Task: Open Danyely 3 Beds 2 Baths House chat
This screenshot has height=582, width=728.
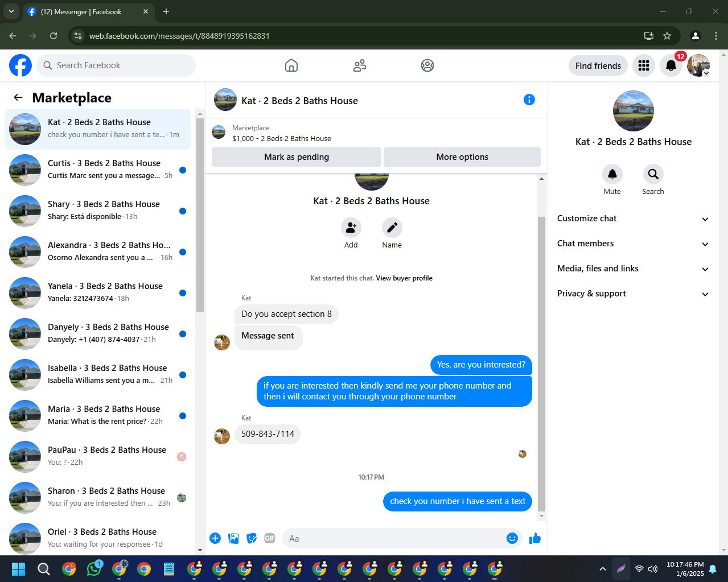Action: (97, 334)
